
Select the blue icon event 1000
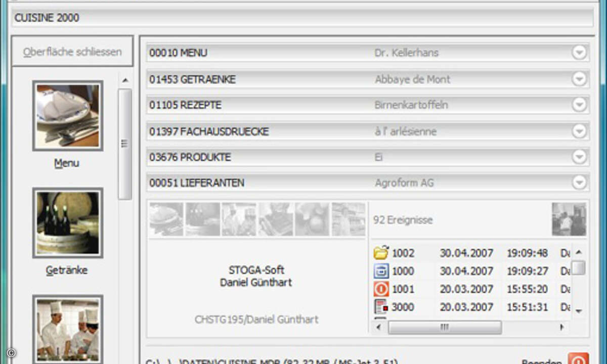pyautogui.click(x=381, y=271)
